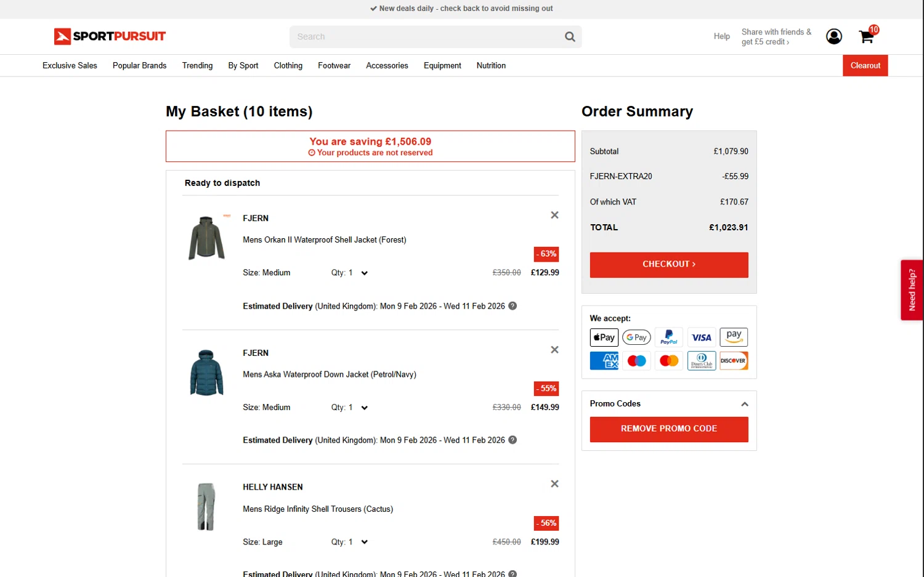Viewport: 924px width, 577px height.
Task: Click the -55% discount badge
Action: point(546,389)
